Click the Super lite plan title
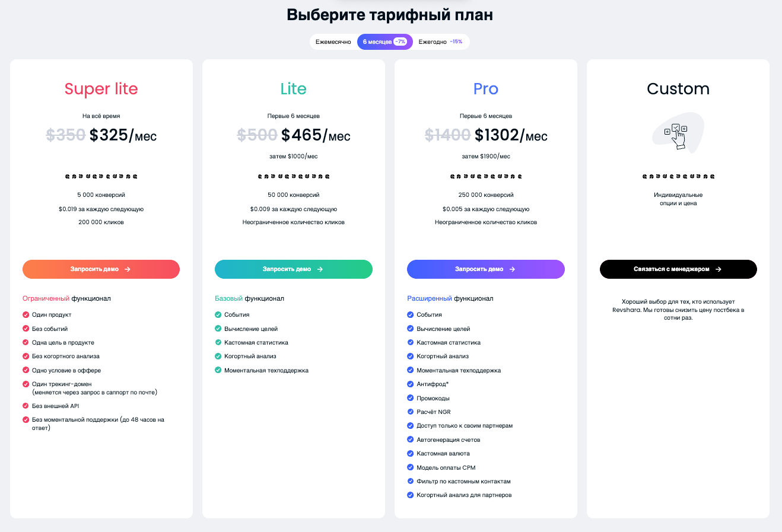The width and height of the screenshot is (782, 532). pyautogui.click(x=101, y=89)
